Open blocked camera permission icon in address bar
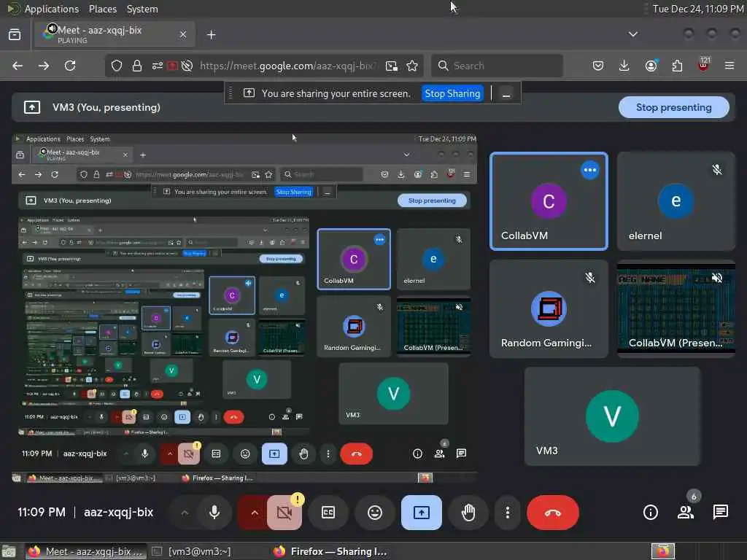This screenshot has width=747, height=560. pos(187,66)
